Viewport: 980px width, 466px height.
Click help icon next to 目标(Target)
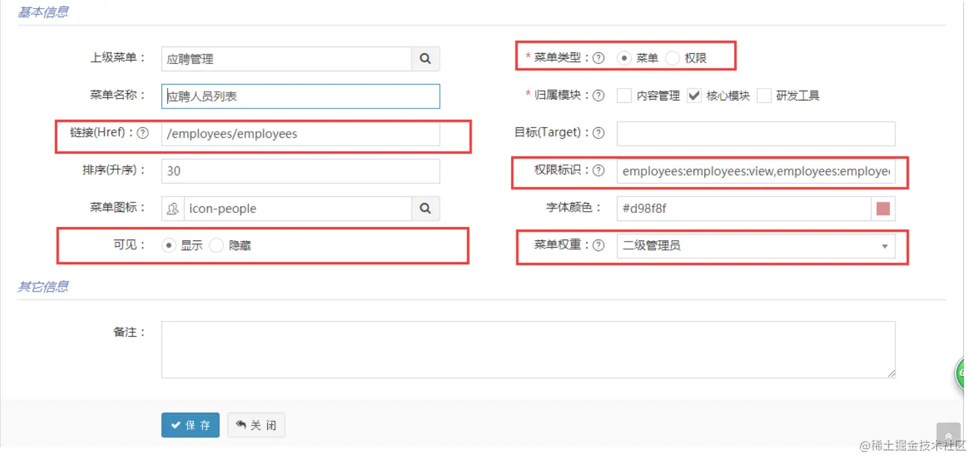coord(598,133)
